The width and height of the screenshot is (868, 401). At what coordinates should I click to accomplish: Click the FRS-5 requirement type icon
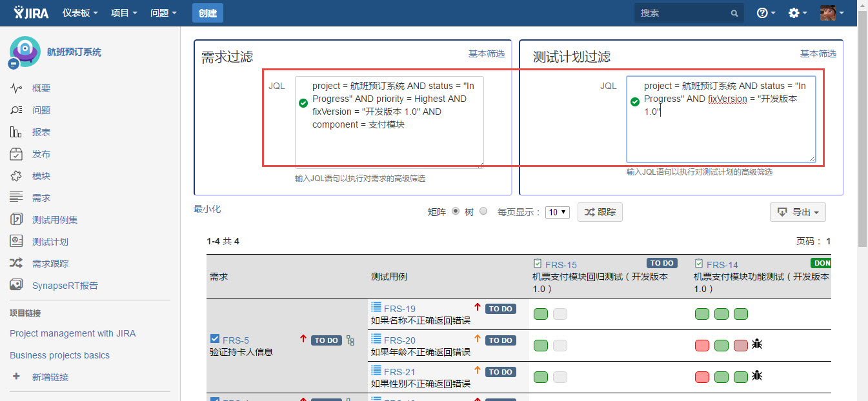pyautogui.click(x=215, y=339)
